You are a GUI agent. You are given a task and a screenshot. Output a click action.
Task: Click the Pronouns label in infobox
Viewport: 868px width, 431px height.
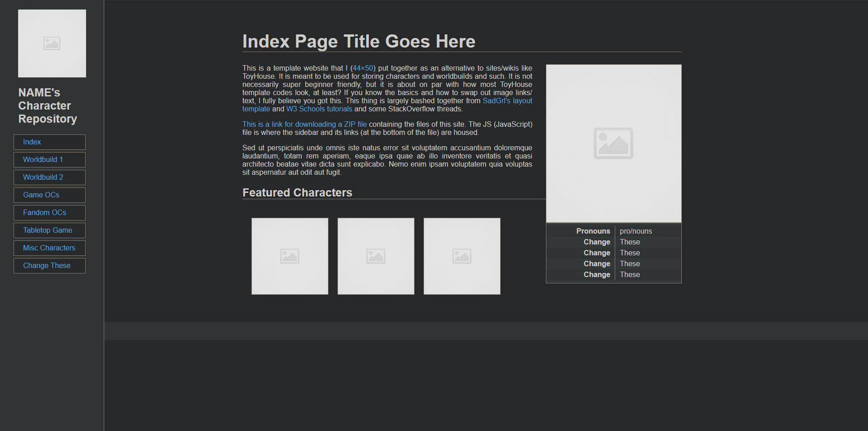(593, 231)
